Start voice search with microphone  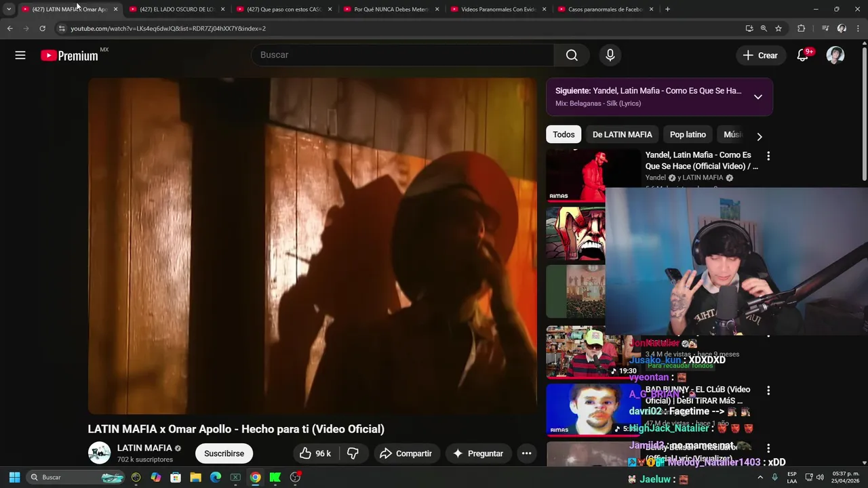[x=610, y=55]
